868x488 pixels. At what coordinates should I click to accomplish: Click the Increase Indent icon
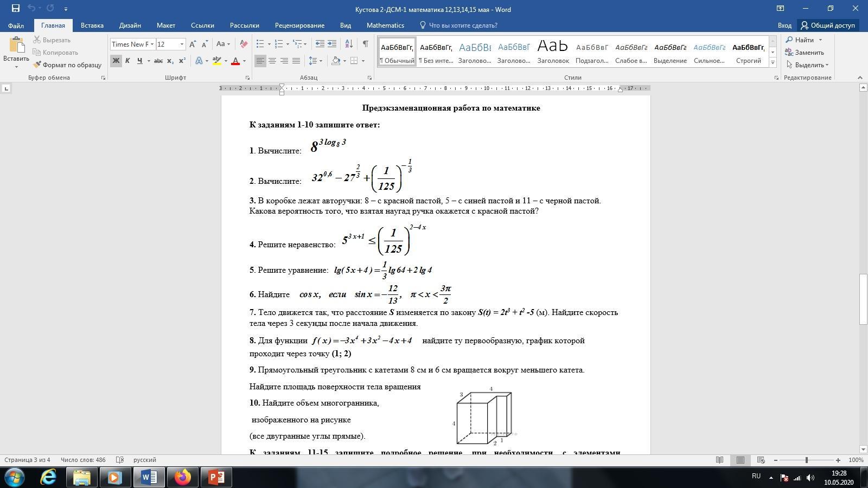tap(332, 44)
